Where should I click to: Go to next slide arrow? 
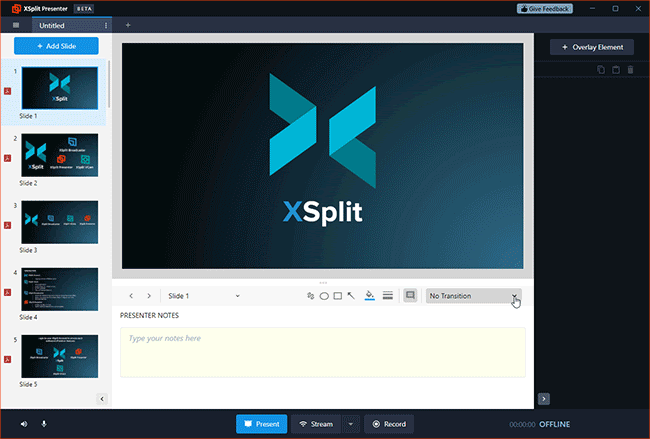tap(149, 296)
